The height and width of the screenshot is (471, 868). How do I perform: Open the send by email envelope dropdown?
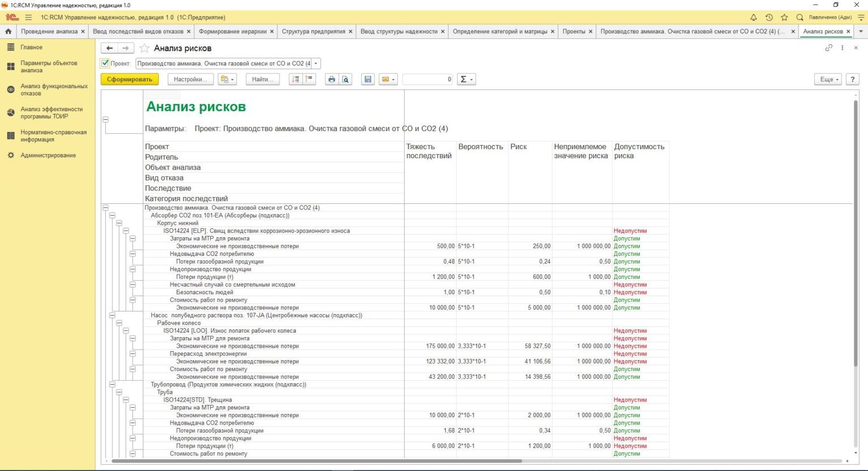388,80
